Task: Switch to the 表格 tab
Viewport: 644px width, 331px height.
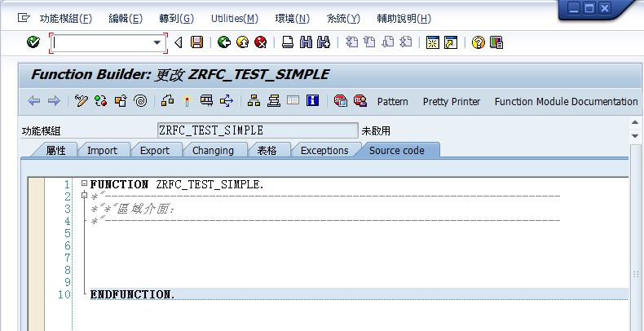Action: 267,150
